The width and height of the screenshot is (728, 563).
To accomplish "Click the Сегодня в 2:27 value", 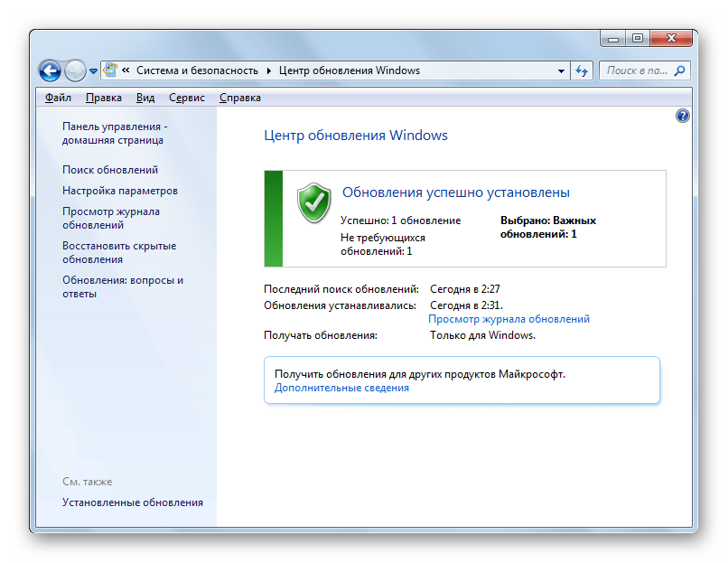I will 465,289.
